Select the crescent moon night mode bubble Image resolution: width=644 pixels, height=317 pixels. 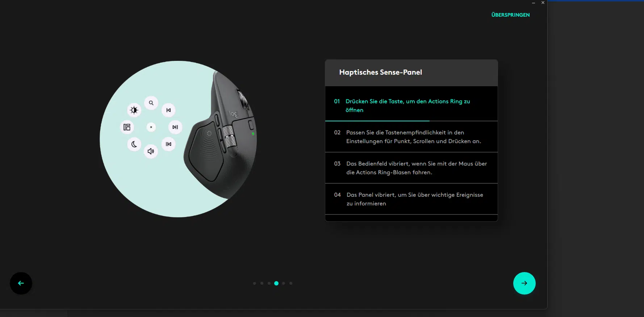point(134,144)
